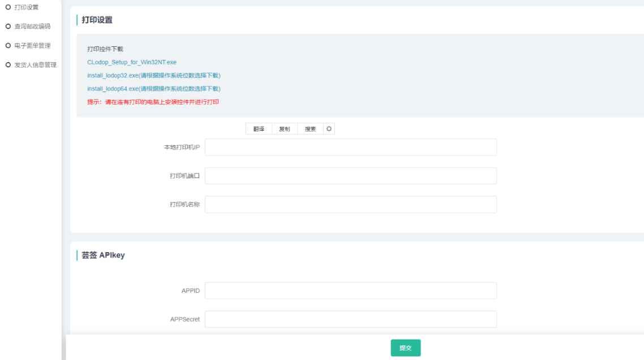Click the gear settings icon in popup toolbar
The width and height of the screenshot is (644, 360).
(329, 129)
